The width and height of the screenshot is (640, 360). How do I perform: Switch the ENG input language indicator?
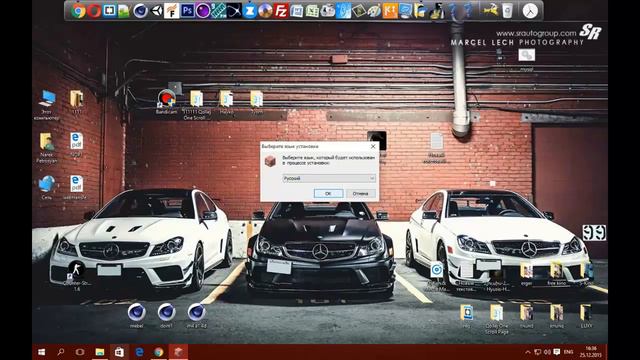[x=569, y=352]
